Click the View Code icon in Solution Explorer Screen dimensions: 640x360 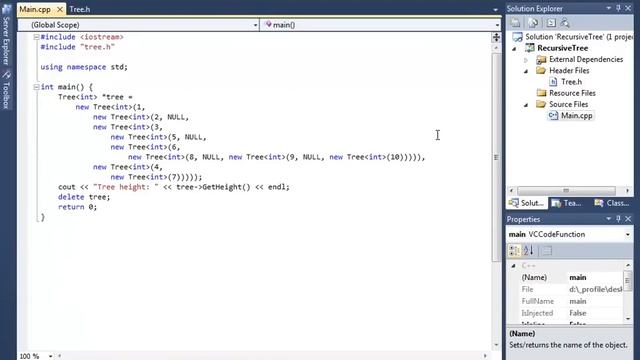click(551, 23)
